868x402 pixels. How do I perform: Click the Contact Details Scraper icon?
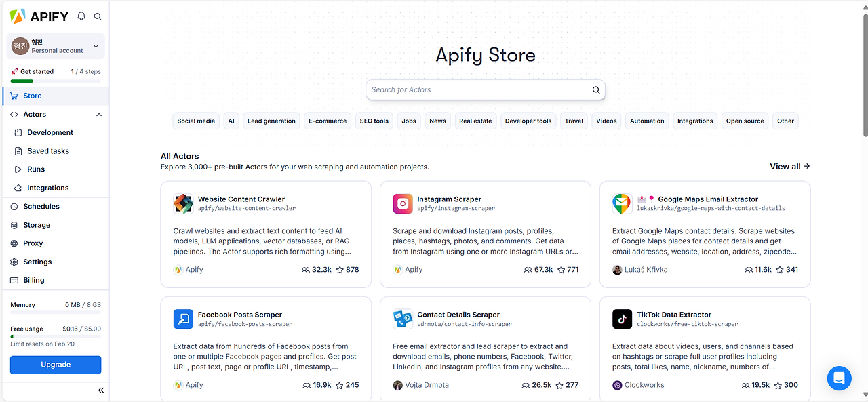pyautogui.click(x=403, y=319)
